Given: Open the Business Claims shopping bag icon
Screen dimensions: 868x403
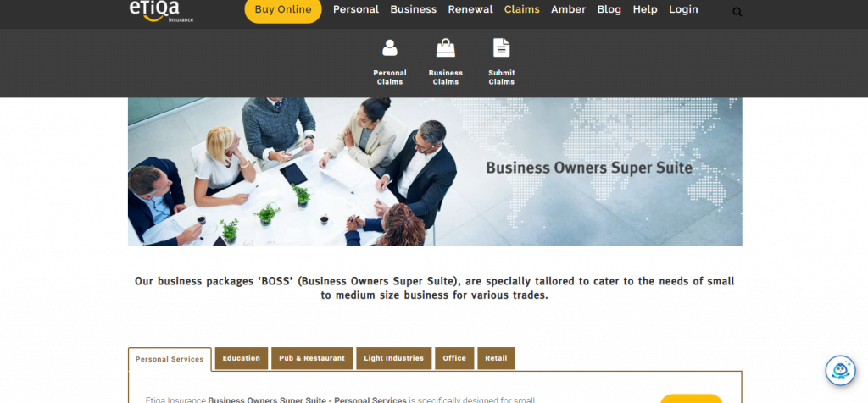Looking at the screenshot, I should click(446, 48).
